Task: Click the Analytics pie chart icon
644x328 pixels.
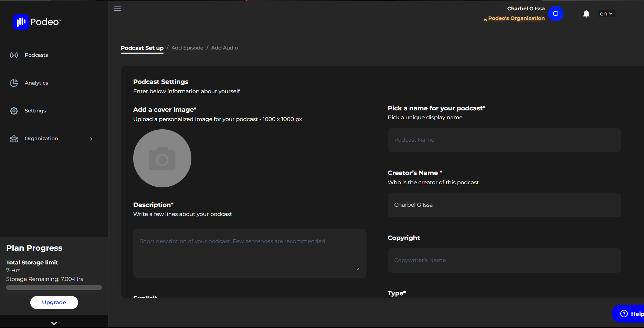Action: click(14, 83)
